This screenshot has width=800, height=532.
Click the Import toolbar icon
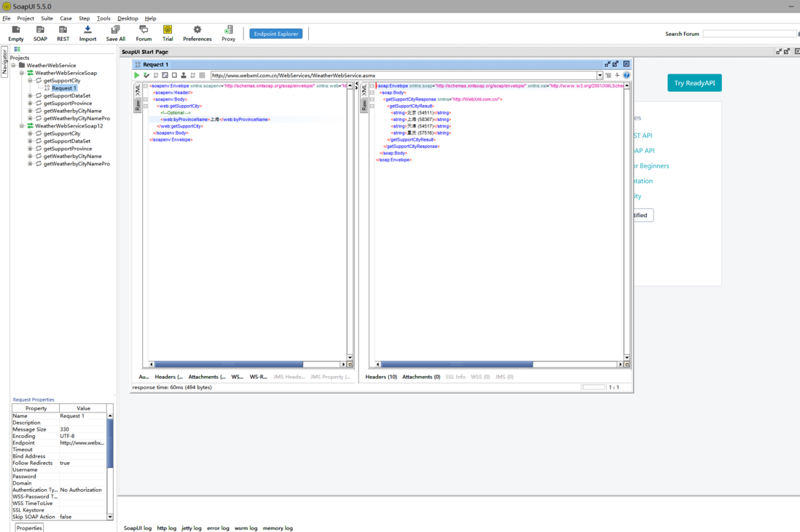pos(87,30)
